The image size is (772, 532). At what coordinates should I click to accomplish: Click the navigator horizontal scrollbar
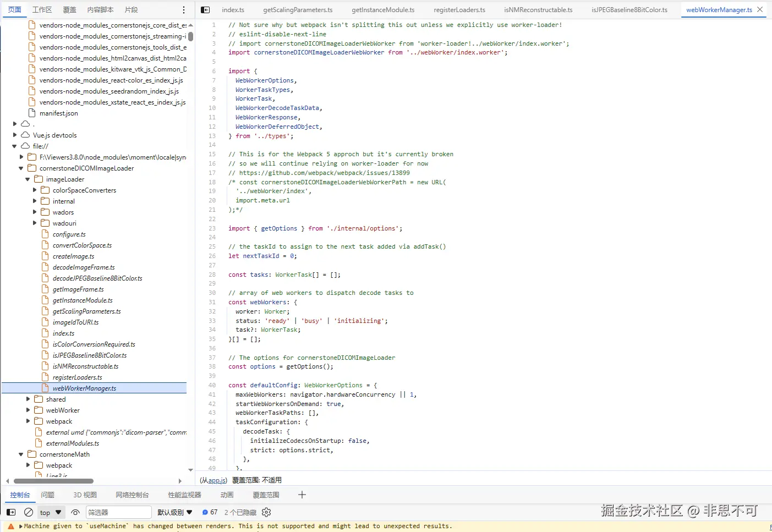coord(53,481)
